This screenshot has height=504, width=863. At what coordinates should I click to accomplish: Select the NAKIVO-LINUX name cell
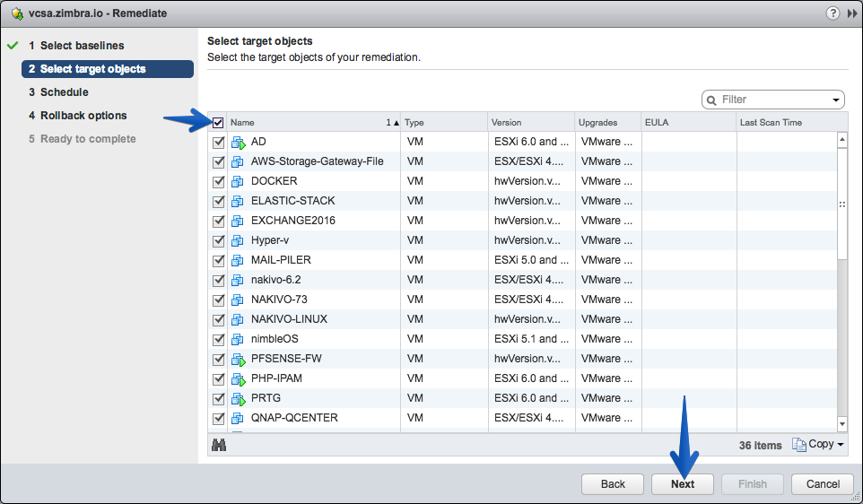coord(314,319)
